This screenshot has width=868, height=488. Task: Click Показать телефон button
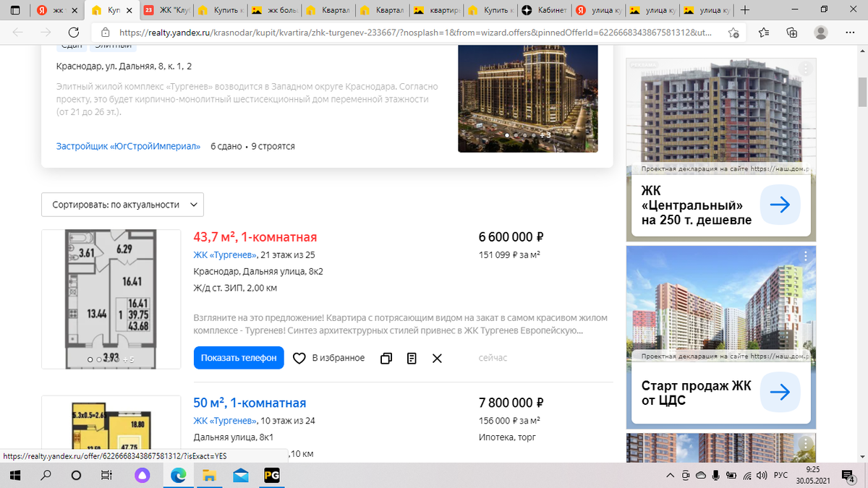pos(239,358)
